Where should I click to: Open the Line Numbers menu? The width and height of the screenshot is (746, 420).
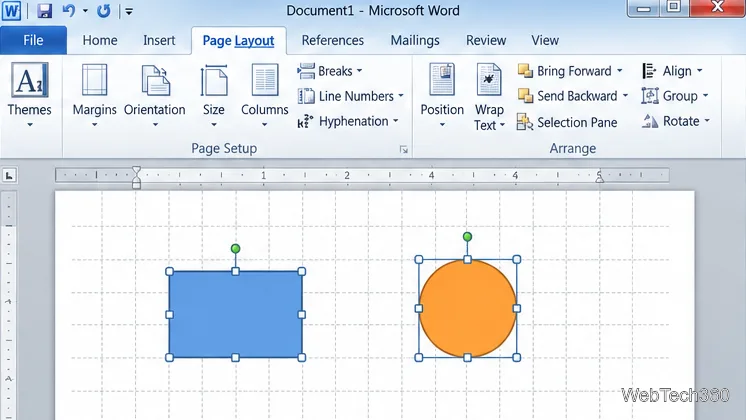coord(351,96)
